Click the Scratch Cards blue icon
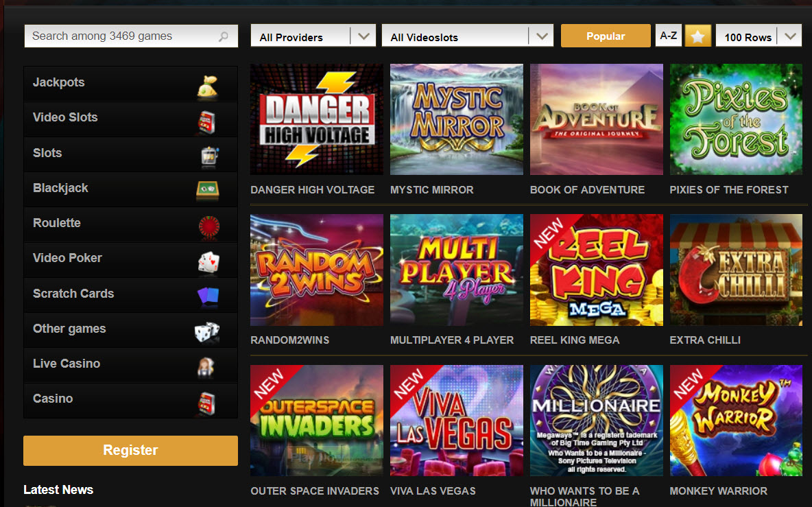812x507 pixels. click(208, 297)
